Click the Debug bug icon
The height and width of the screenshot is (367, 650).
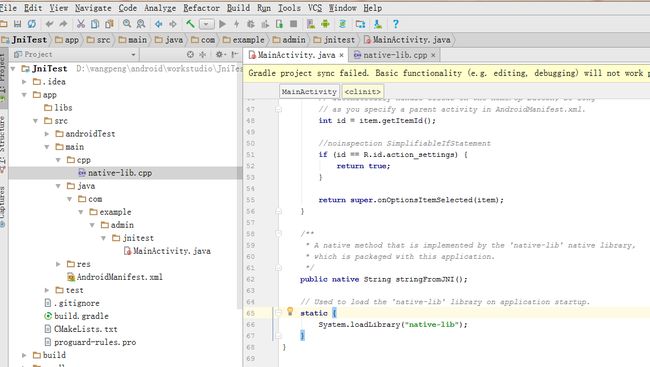[x=251, y=24]
